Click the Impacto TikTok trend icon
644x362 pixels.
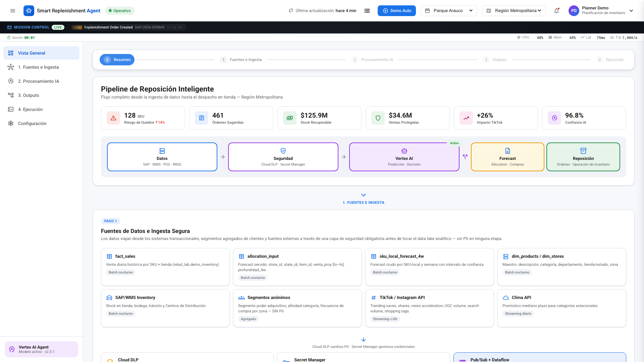pyautogui.click(x=466, y=118)
